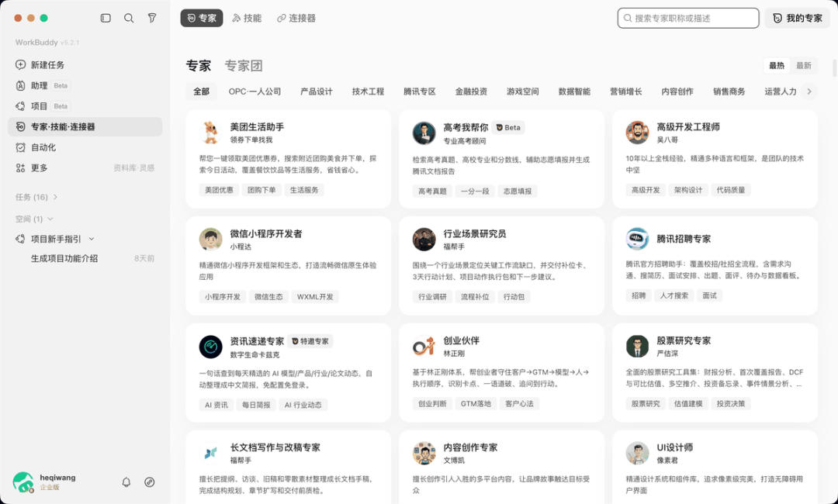Click the notification bell icon
This screenshot has height=504, width=838.
[126, 482]
